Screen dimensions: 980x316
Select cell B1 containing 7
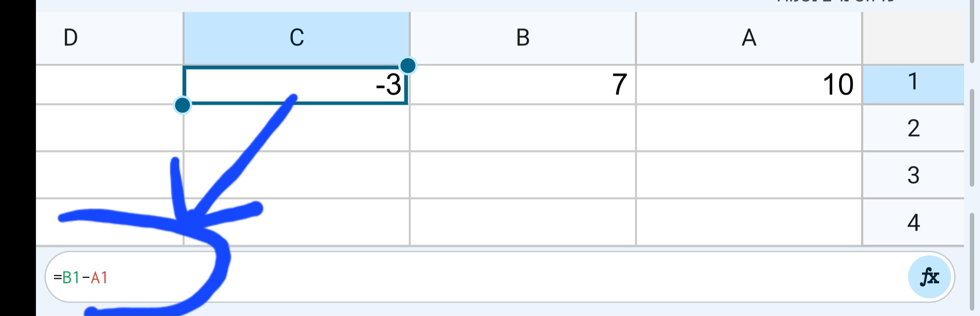tap(523, 85)
